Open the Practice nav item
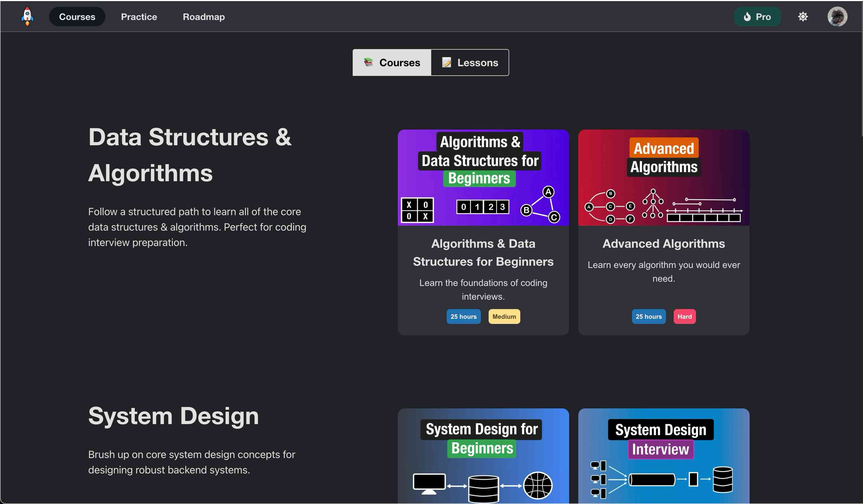Viewport: 863px width, 504px height. point(139,17)
